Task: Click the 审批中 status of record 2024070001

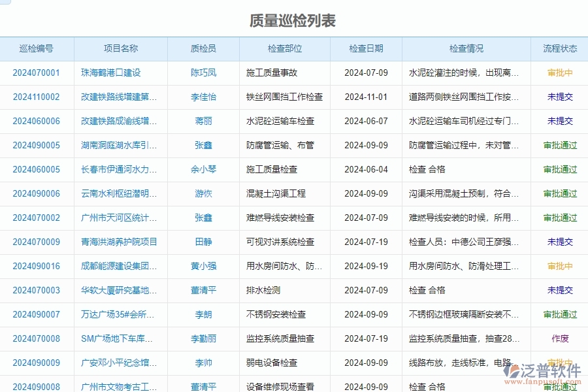Action: pyautogui.click(x=559, y=73)
